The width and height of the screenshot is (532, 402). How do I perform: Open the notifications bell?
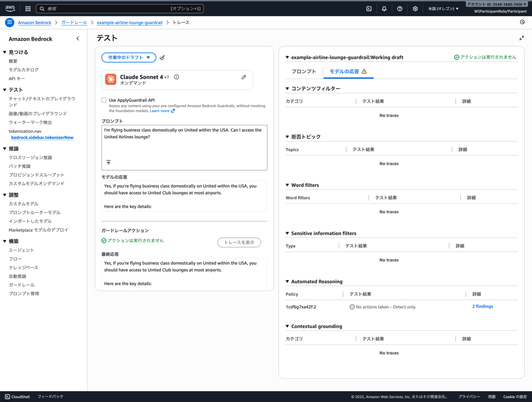point(384,8)
